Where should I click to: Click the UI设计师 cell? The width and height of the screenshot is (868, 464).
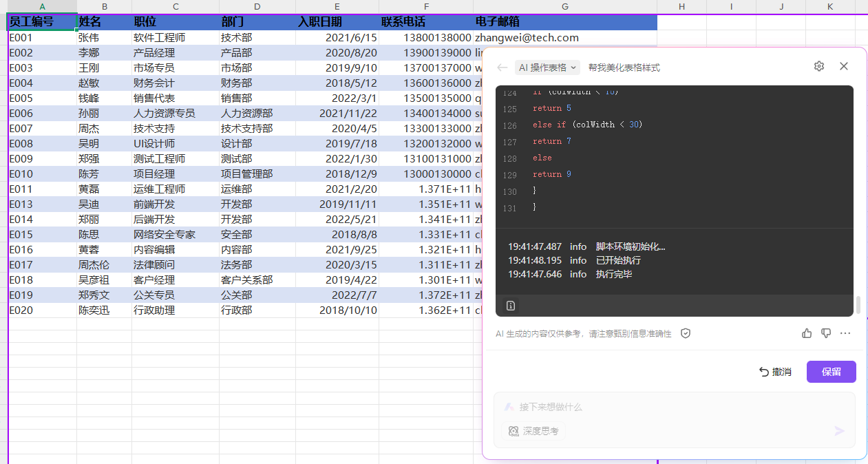176,143
